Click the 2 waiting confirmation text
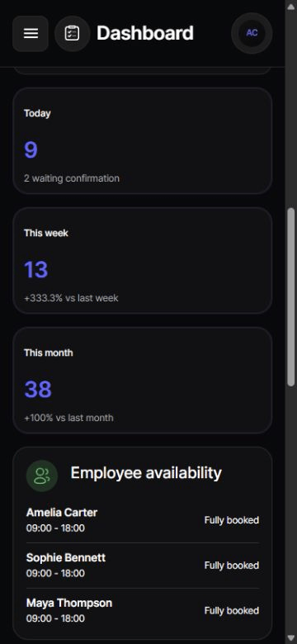This screenshot has width=297, height=644. pos(72,178)
